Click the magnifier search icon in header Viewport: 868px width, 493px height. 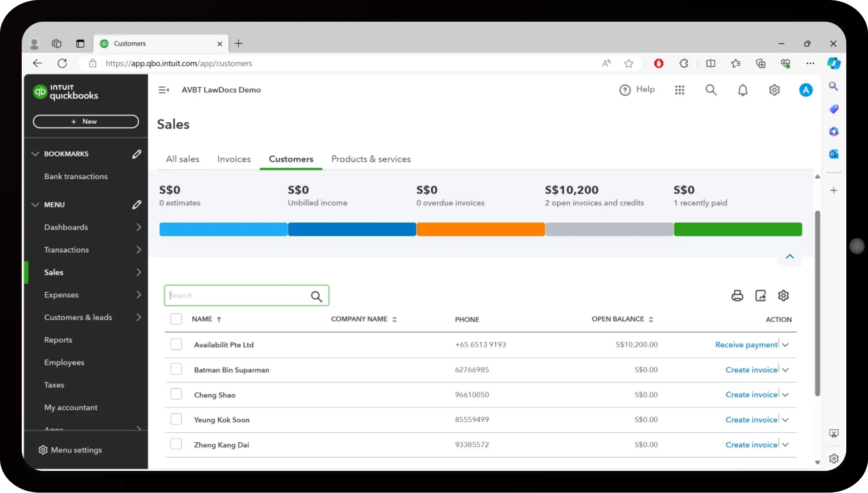(711, 90)
